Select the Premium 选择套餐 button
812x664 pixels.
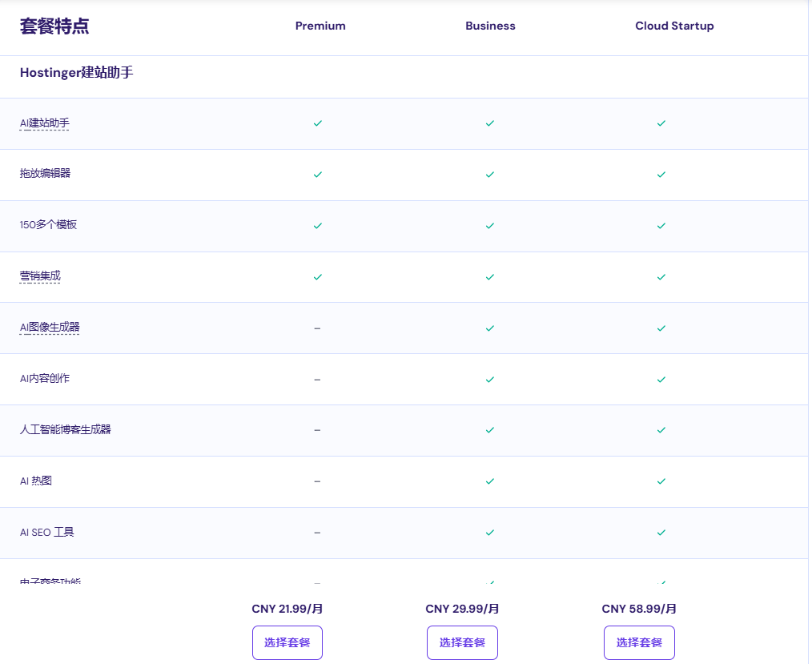coord(287,642)
